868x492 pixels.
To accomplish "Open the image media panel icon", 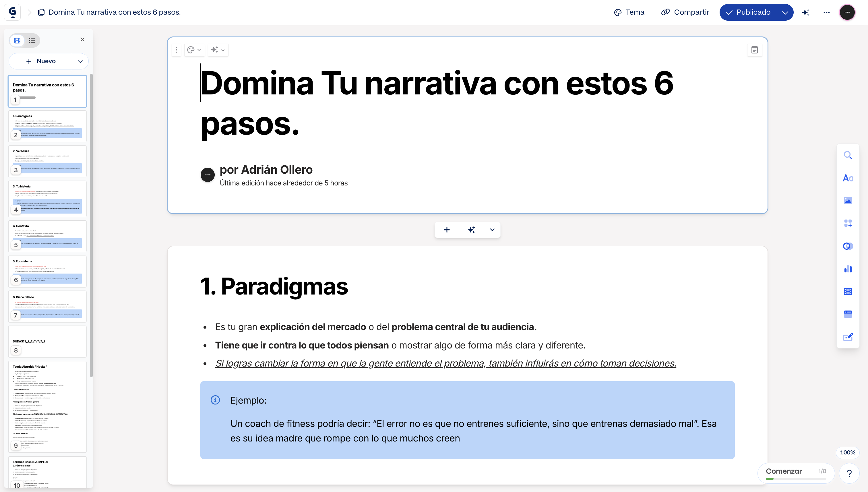I will pos(848,201).
